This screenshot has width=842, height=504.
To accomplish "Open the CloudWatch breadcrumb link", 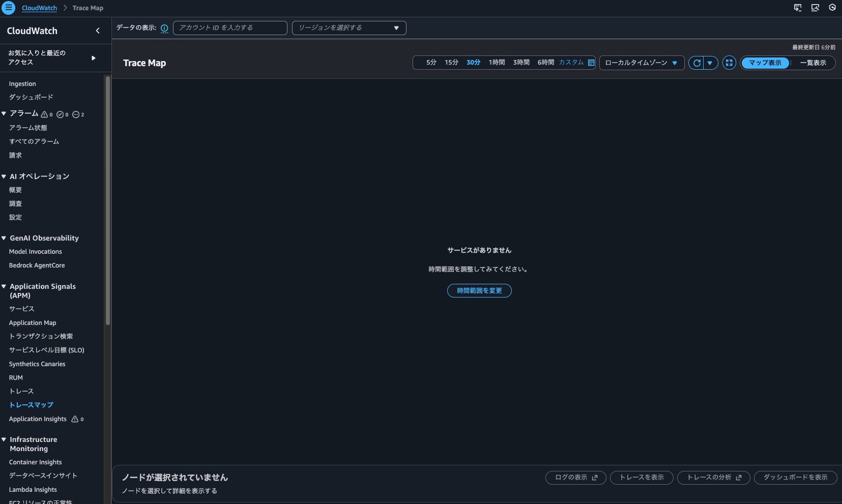I will 39,8.
